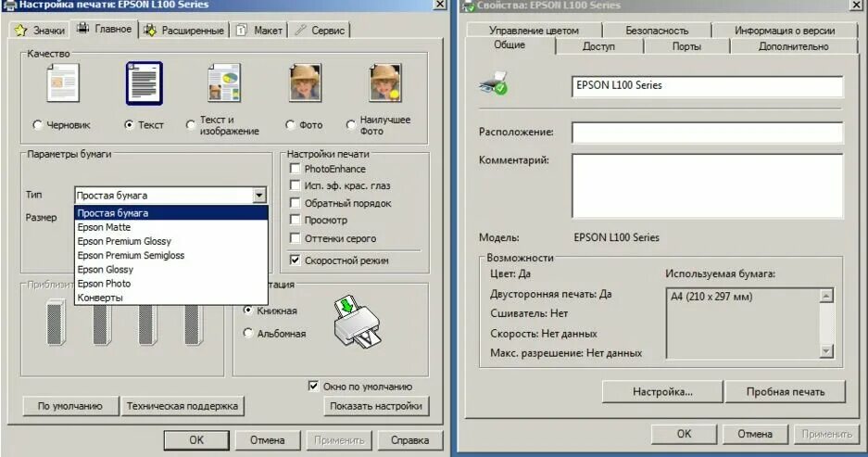The width and height of the screenshot is (868, 457).
Task: Click Отмена in the print settings window
Action: [268, 440]
